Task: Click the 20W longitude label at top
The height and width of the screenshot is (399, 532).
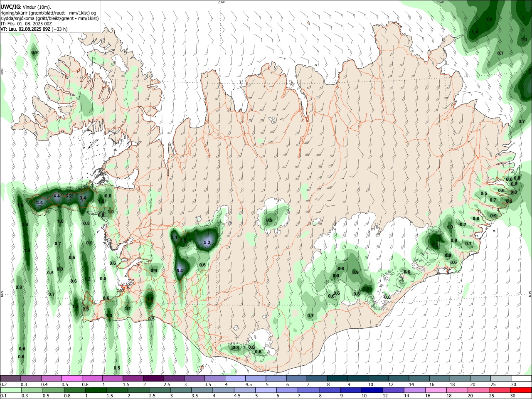Action: 221,2
